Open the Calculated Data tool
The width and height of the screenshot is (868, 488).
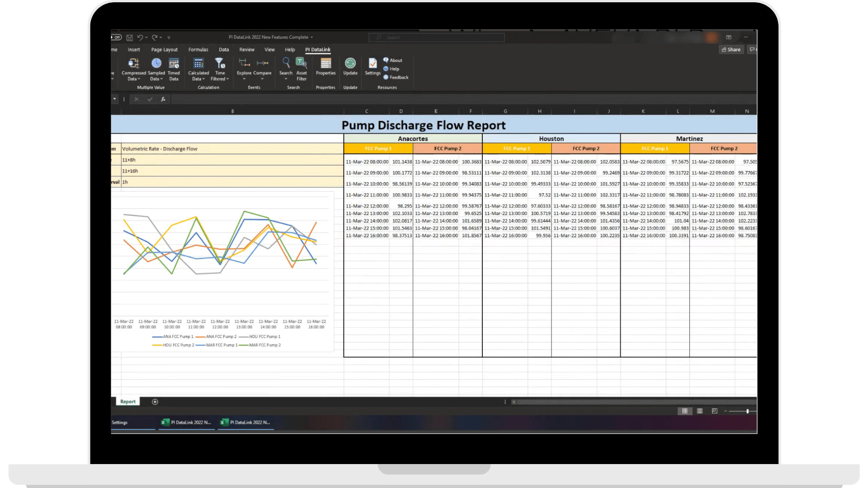coord(198,68)
